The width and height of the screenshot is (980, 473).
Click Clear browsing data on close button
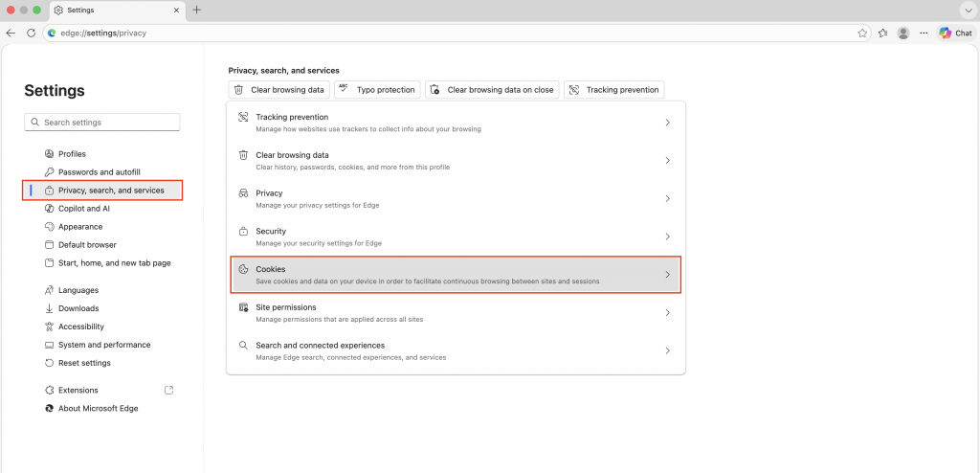coord(492,89)
